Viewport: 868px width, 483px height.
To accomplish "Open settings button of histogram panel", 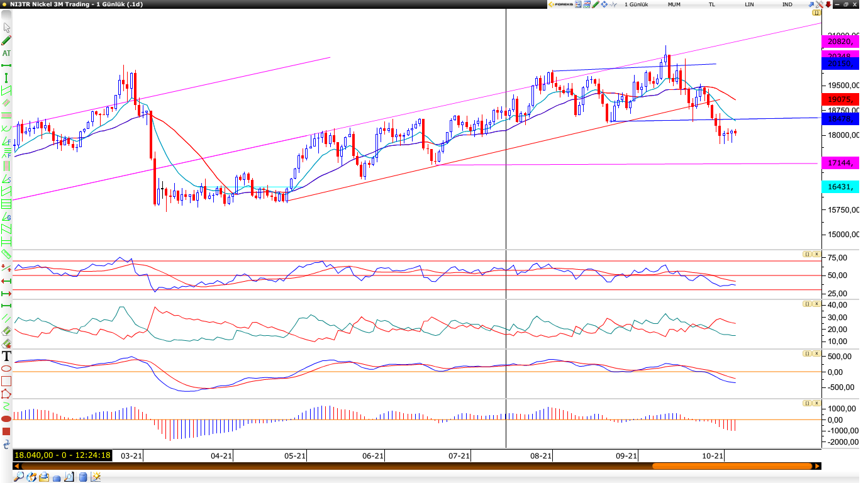I will (x=806, y=403).
